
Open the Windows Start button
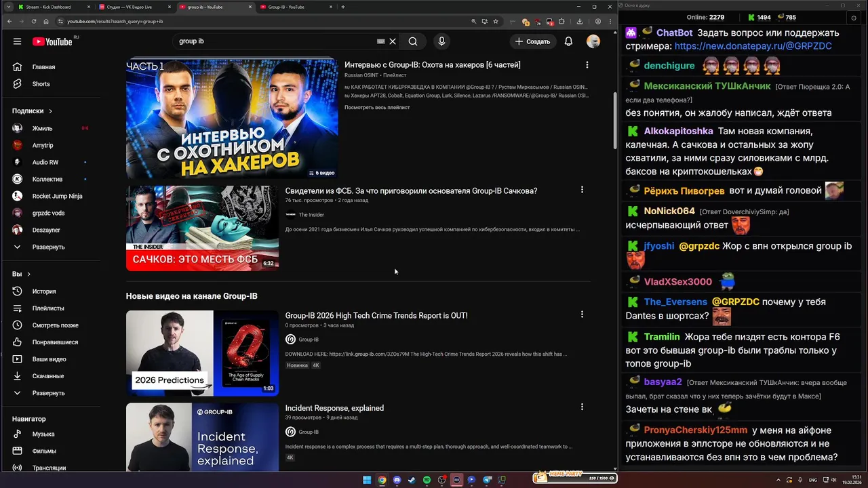[367, 480]
